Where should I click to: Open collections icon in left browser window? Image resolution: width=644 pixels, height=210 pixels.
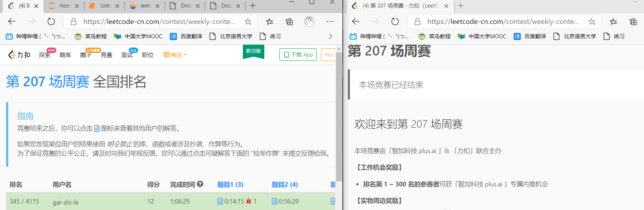click(x=289, y=22)
